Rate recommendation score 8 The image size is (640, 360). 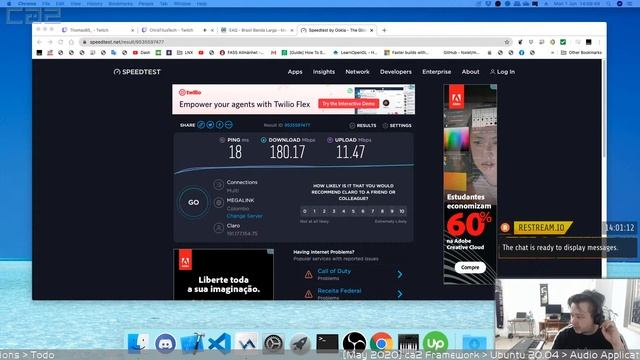click(382, 211)
